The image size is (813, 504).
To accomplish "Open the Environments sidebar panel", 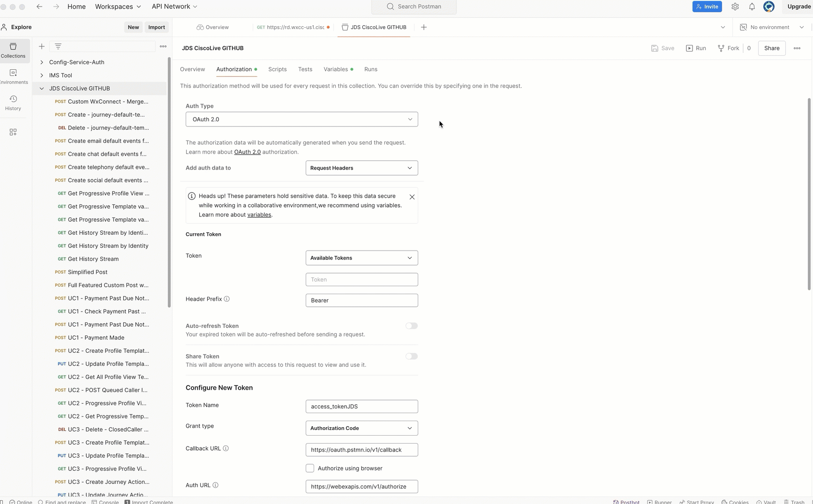I will click(x=13, y=76).
